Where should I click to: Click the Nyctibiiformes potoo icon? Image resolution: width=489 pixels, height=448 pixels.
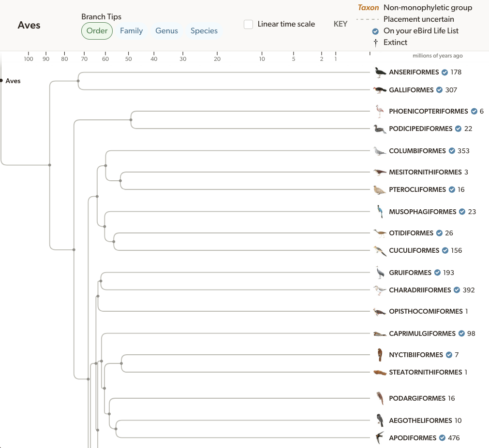(x=381, y=354)
